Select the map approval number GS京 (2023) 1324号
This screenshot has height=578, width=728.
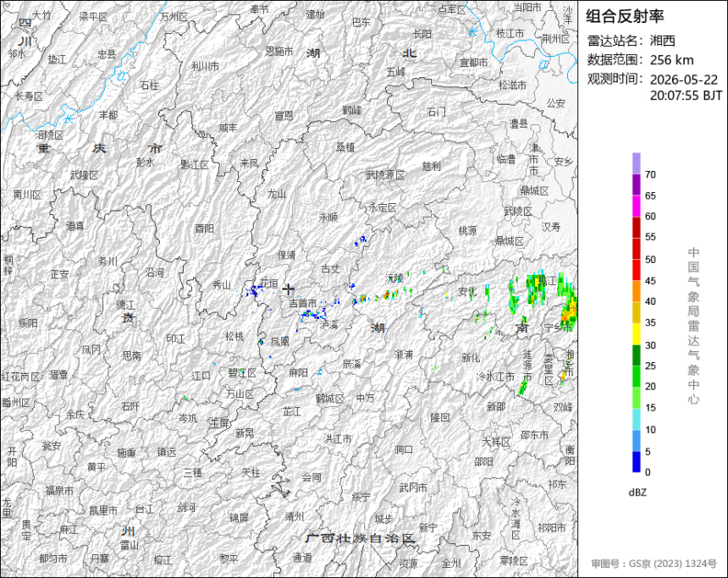point(672,564)
